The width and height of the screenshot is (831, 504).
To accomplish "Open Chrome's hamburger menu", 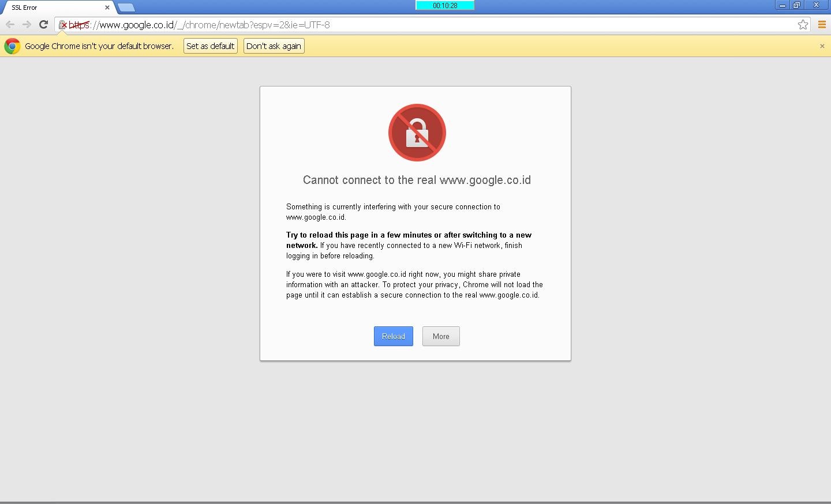I will click(822, 25).
